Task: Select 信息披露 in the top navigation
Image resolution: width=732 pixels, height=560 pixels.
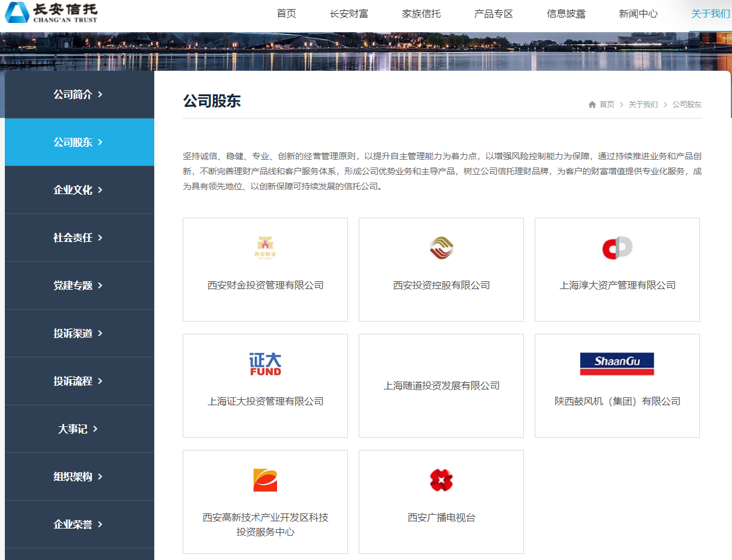Action: 566,14
